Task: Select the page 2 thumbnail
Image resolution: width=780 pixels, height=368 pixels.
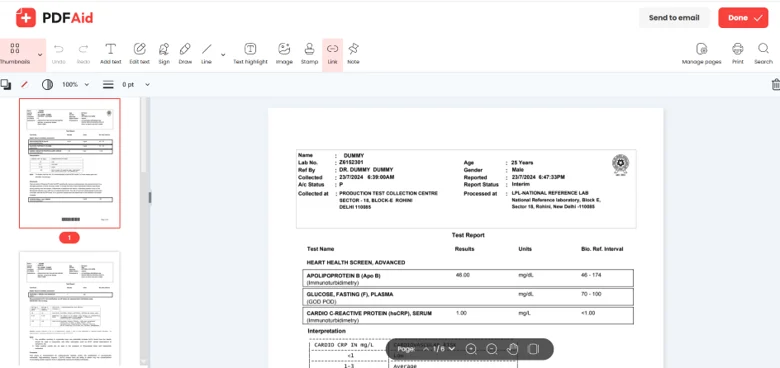Action: point(70,308)
